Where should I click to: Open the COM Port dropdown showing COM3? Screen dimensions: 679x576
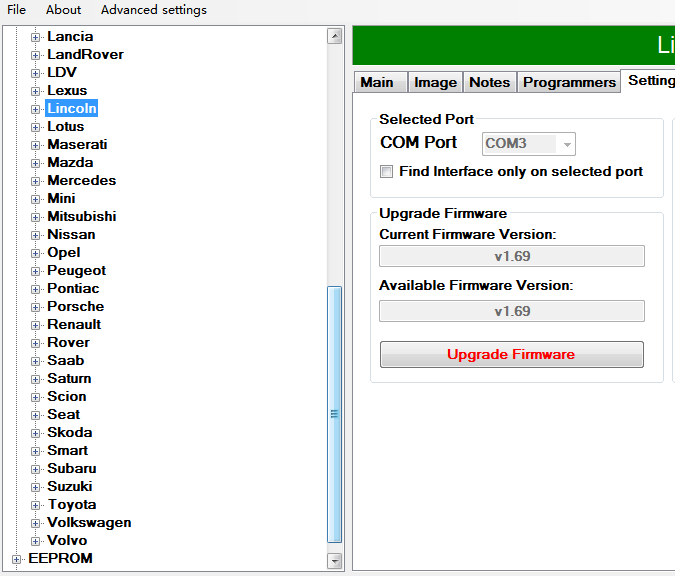529,144
